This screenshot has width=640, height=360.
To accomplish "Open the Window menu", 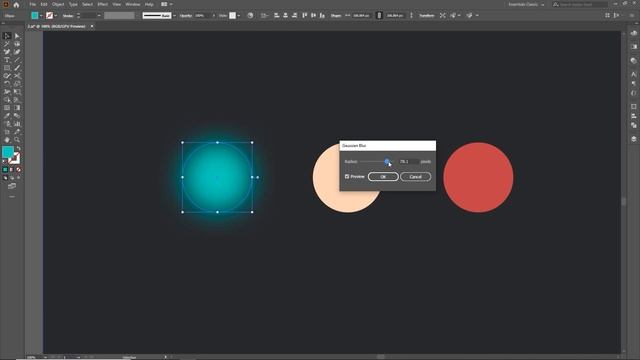I will (133, 4).
